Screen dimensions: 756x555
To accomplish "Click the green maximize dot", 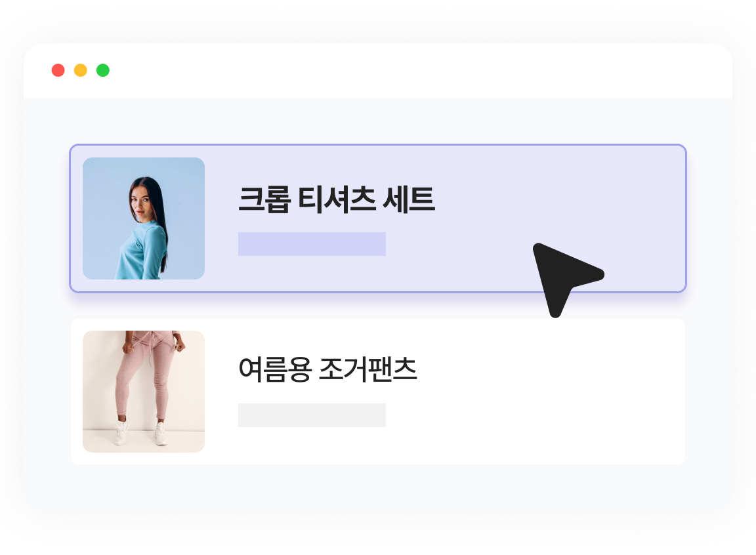I will [x=102, y=70].
